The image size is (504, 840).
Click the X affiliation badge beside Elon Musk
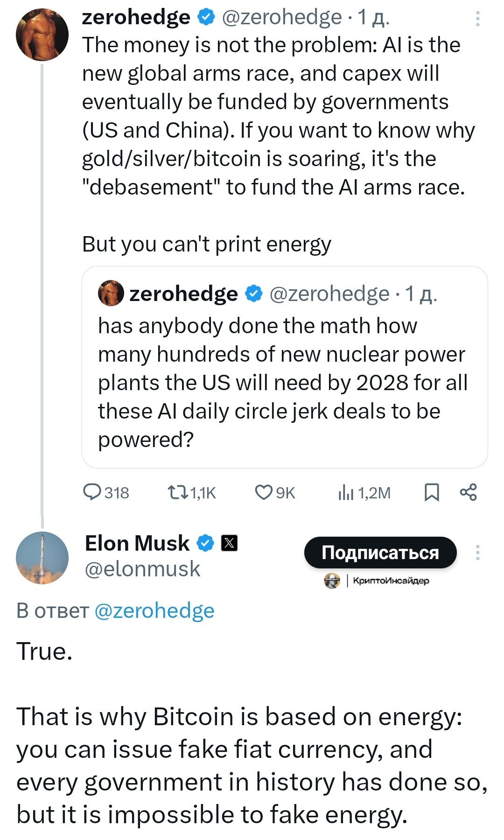click(229, 543)
